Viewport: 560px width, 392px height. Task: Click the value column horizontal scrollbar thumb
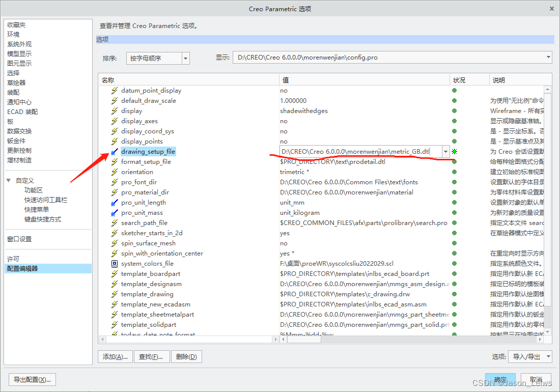tap(304, 339)
